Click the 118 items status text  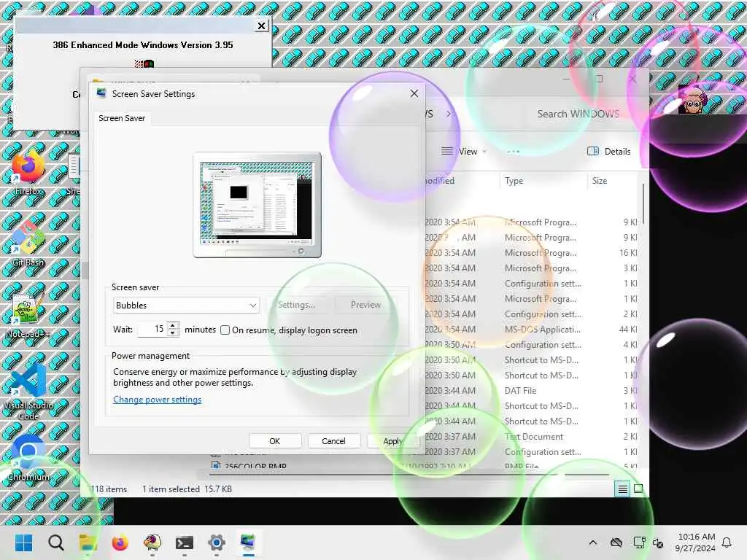point(109,489)
